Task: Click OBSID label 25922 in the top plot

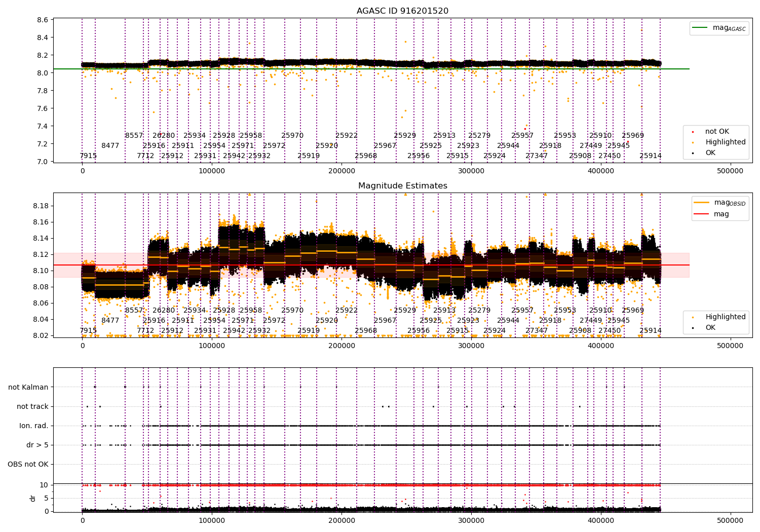Action: pos(347,135)
